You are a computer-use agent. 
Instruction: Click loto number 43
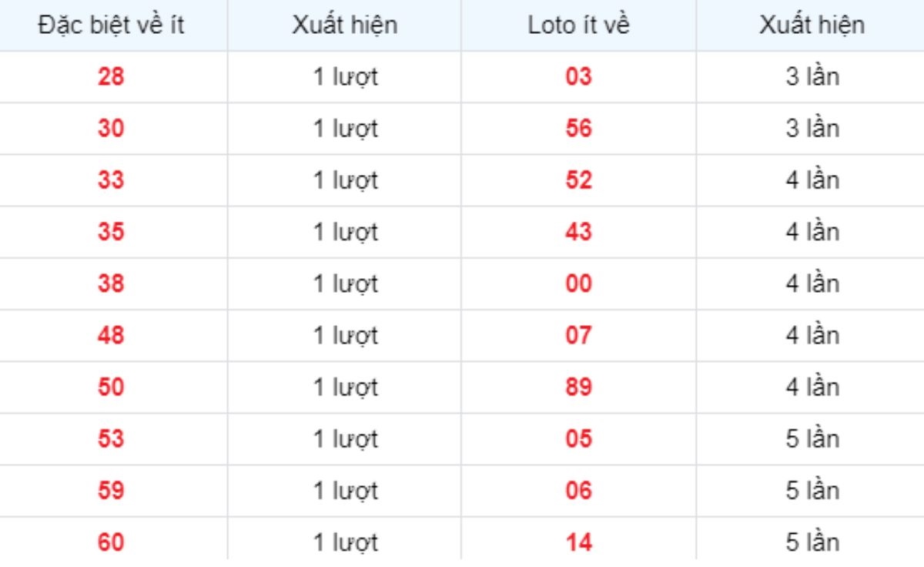coord(578,232)
